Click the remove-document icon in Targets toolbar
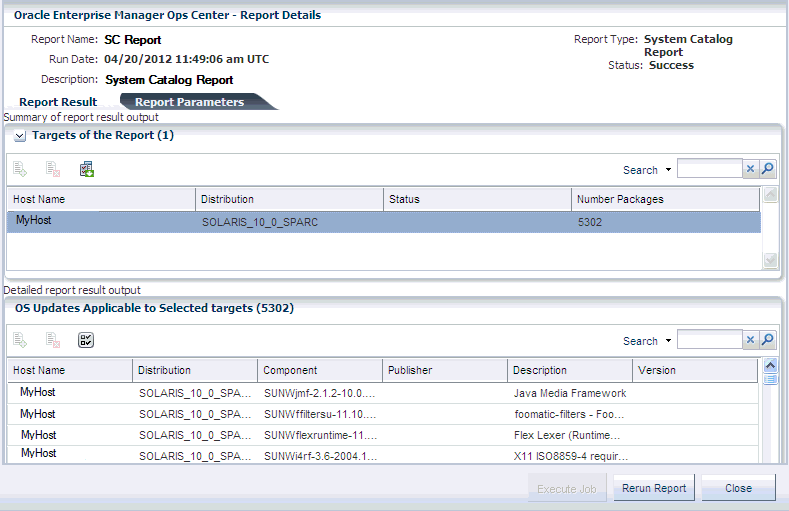Viewport: 789px width, 511px height. tap(53, 169)
